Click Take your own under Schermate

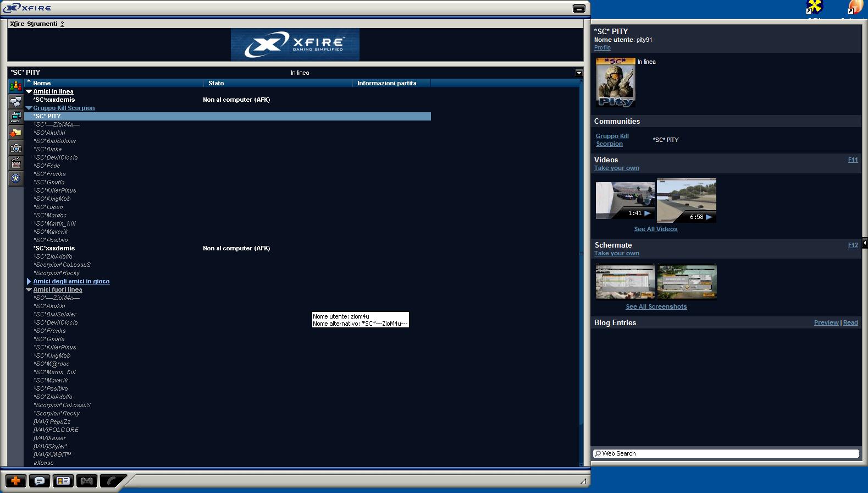click(616, 253)
